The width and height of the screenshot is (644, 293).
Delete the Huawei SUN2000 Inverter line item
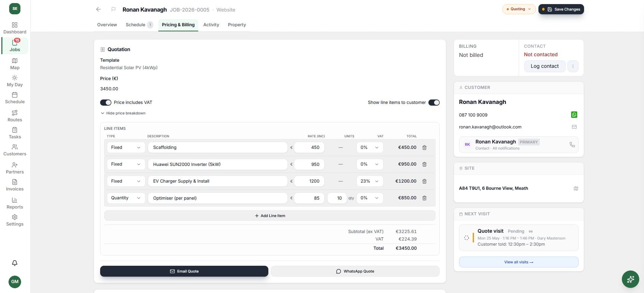pyautogui.click(x=424, y=164)
